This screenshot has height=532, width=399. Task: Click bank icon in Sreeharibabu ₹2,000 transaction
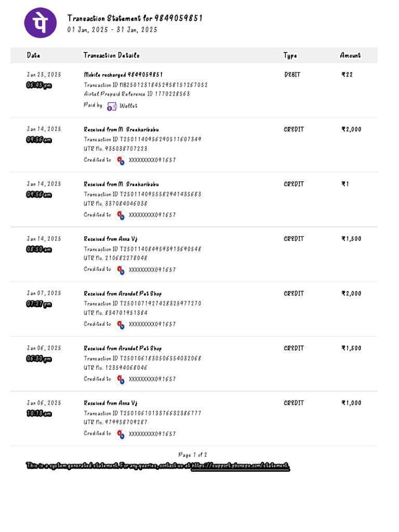tap(121, 161)
